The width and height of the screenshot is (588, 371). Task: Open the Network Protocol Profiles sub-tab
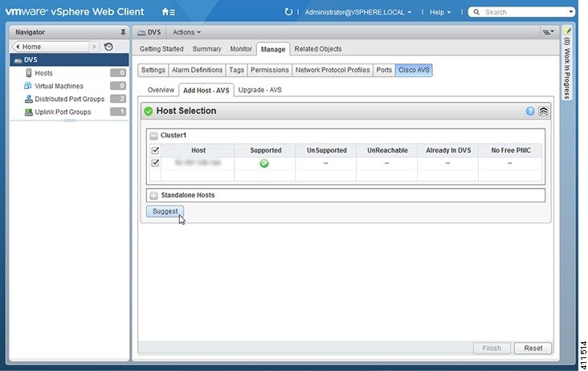coord(333,70)
